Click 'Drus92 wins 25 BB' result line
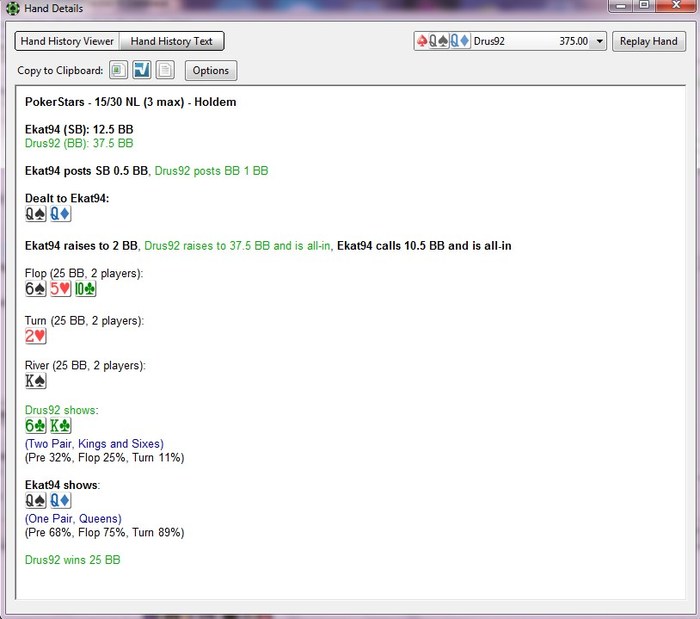This screenshot has height=619, width=700. (73, 560)
